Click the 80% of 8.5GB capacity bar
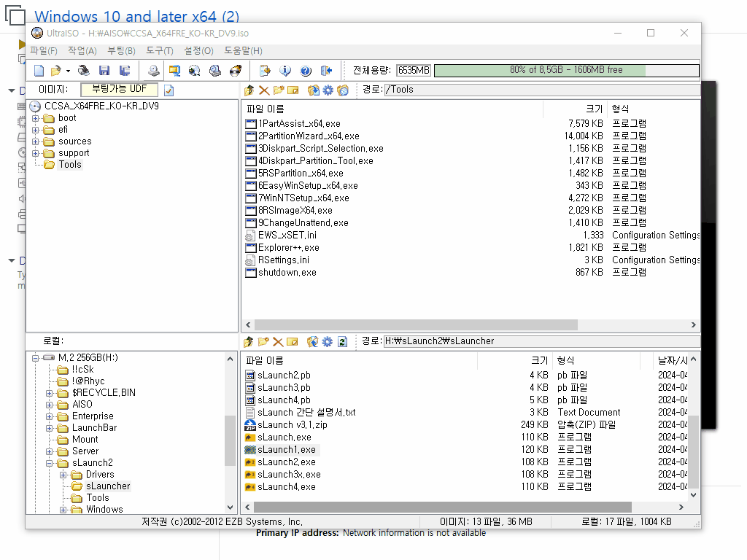This screenshot has height=560, width=747. 566,71
